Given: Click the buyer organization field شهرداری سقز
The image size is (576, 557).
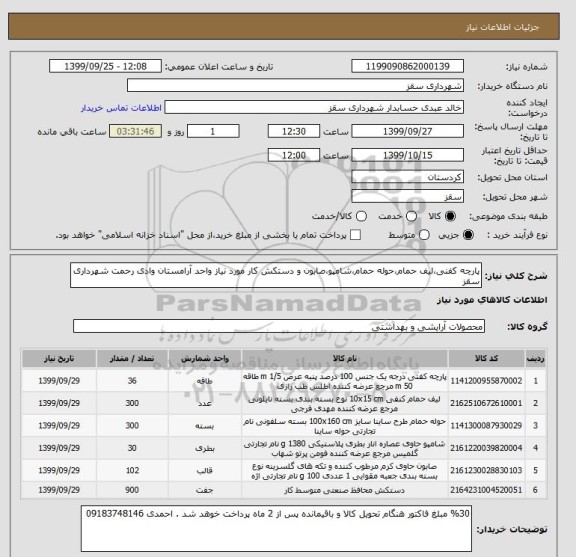Looking at the screenshot, I should click(x=295, y=86).
